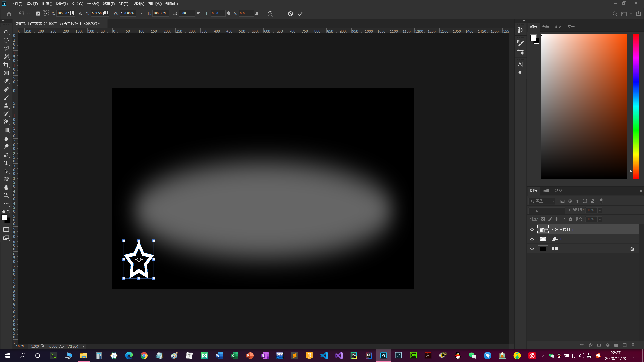This screenshot has height=362, width=644.
Task: Select the Blur tool
Action: tap(6, 138)
